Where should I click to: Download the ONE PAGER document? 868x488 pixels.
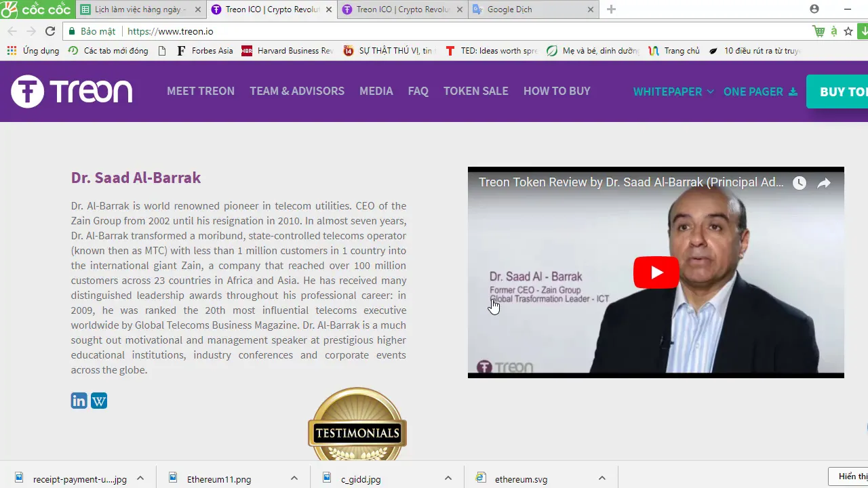760,91
